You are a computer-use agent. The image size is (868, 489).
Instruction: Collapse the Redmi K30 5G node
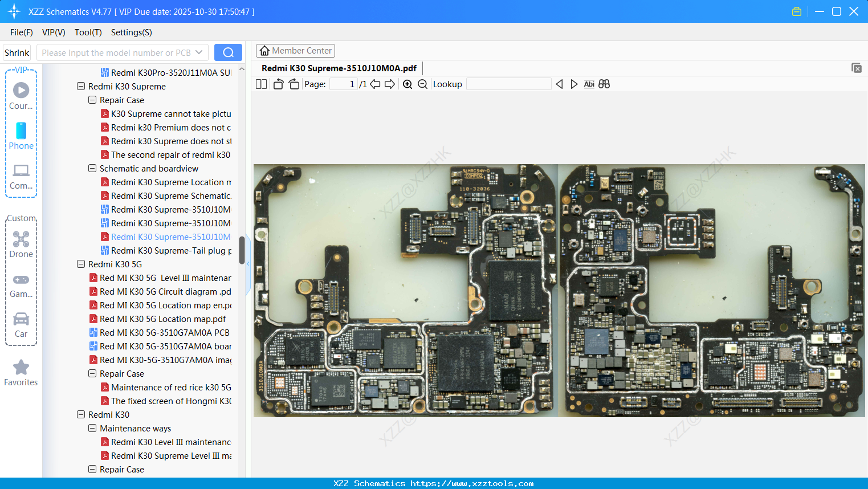point(81,264)
